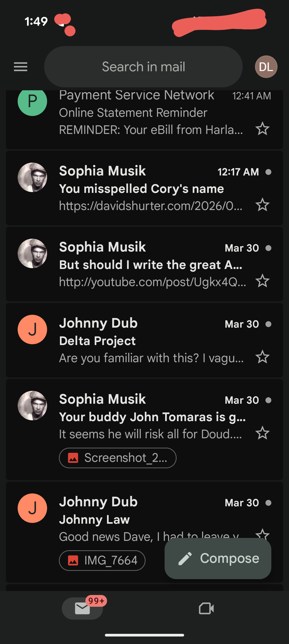Star the Payment Service Network email
Viewport: 289px width, 644px height.
(x=262, y=129)
